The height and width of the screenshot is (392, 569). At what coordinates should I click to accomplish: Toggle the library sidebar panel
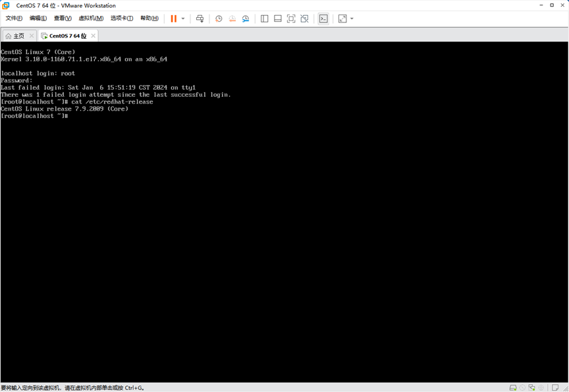(x=265, y=18)
